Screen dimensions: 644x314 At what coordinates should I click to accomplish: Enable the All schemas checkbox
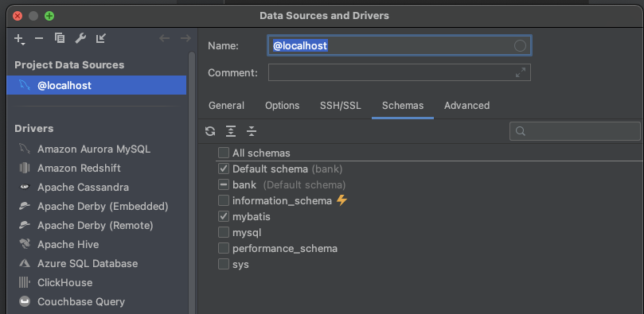click(224, 153)
